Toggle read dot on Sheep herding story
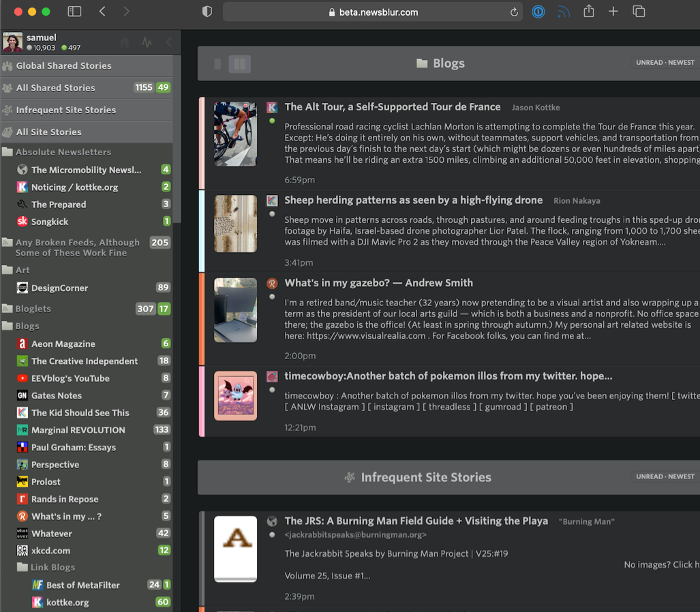Screen dimensions: 700x612 coord(272,214)
